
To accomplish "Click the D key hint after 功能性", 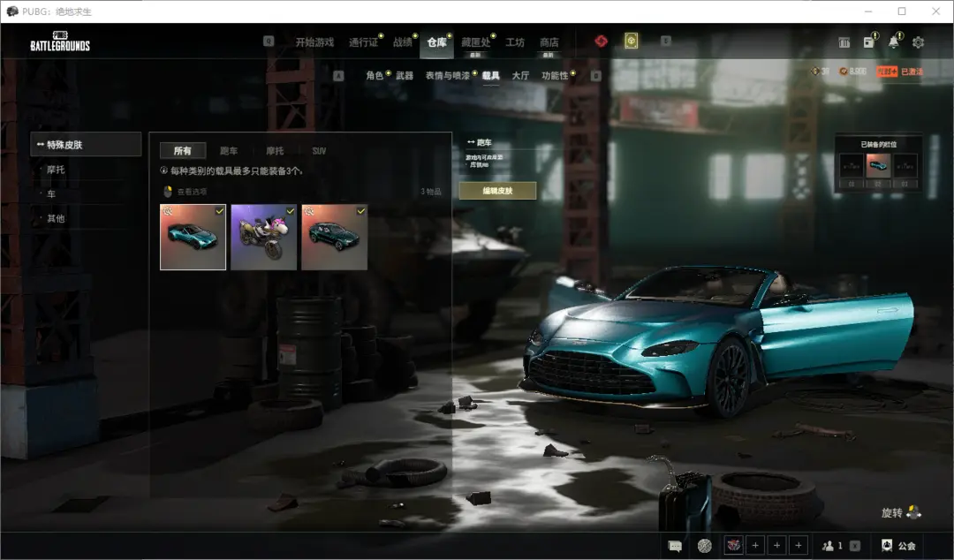I will 595,75.
